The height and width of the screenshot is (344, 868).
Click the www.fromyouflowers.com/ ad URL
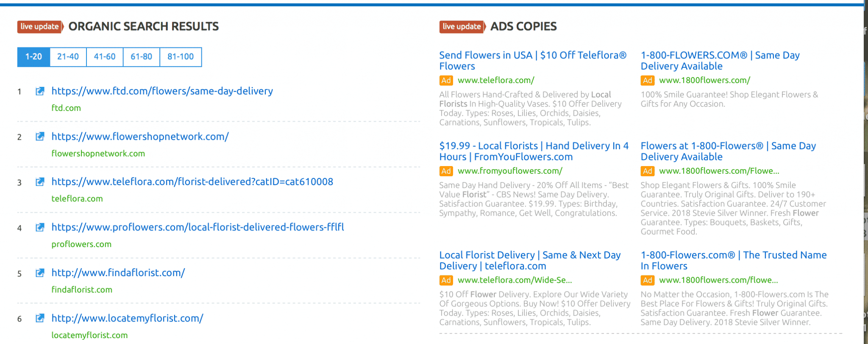click(510, 171)
